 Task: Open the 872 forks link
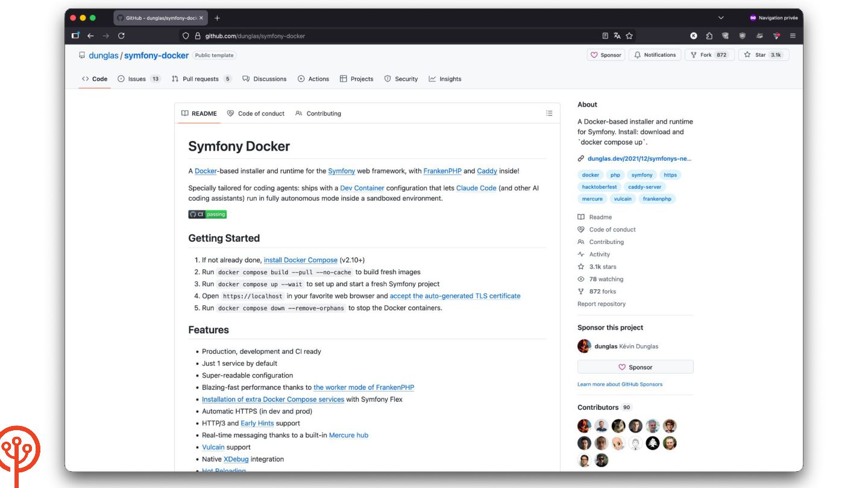597,292
